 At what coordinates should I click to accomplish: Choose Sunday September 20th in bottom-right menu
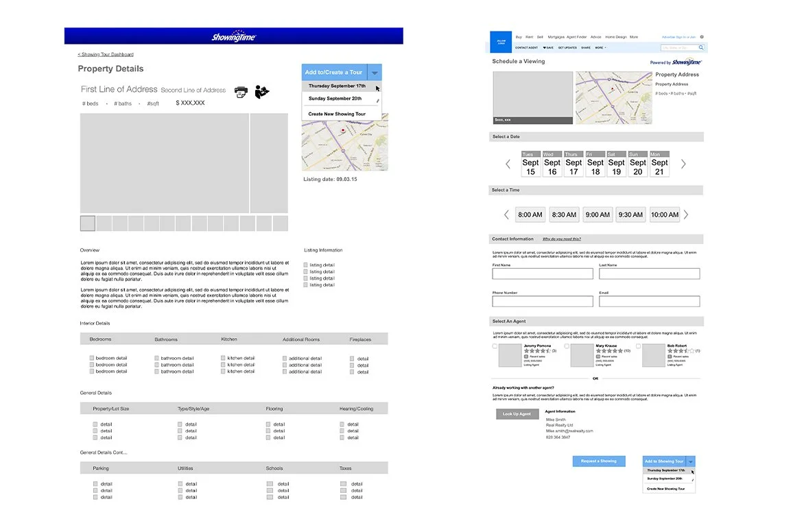[x=669, y=479]
